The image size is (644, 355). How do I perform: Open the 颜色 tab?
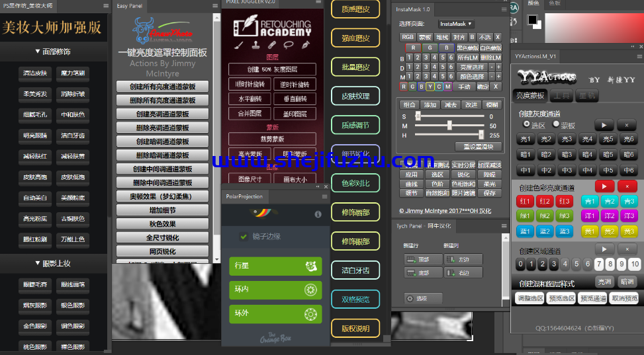533,3
